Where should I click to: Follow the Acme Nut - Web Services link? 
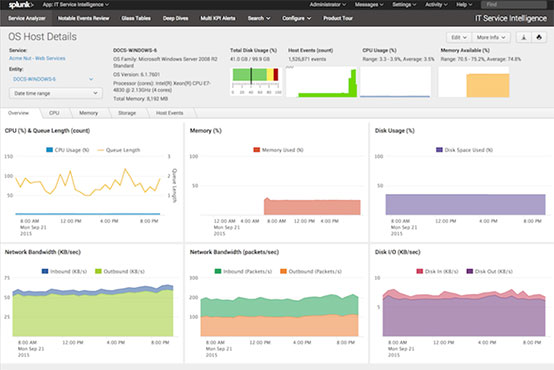[x=37, y=58]
